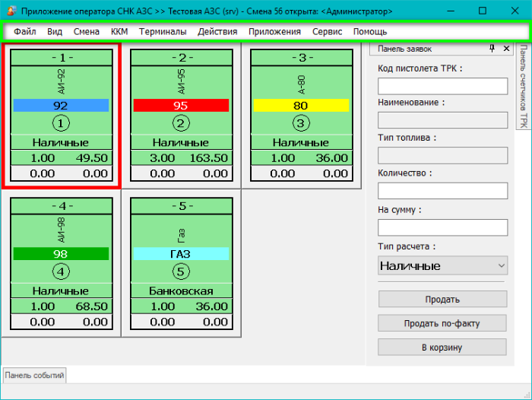Open the ККМ menu
The image size is (532, 400).
[119, 32]
